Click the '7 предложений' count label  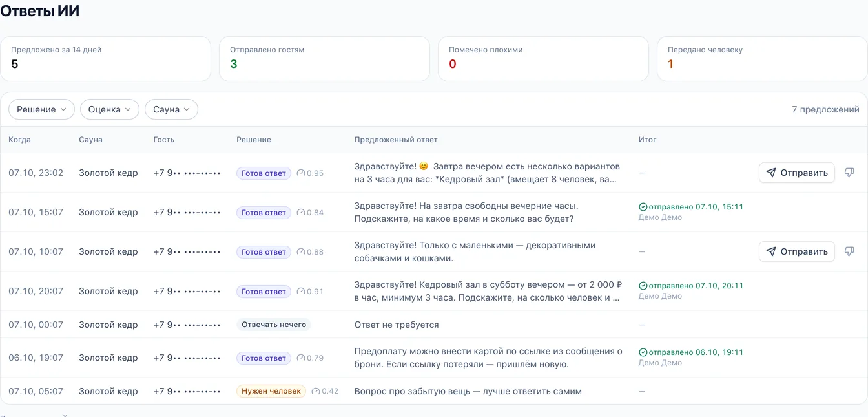(825, 109)
